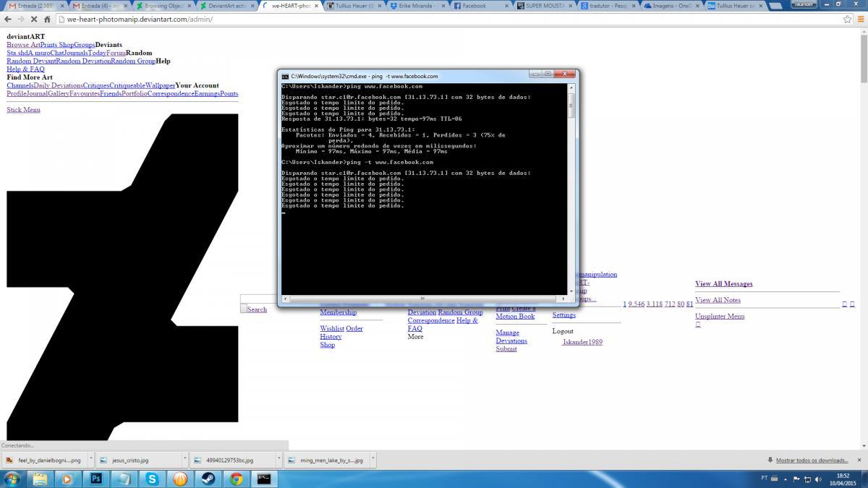Launch the media player taskbar icon
868x488 pixels.
(x=67, y=479)
